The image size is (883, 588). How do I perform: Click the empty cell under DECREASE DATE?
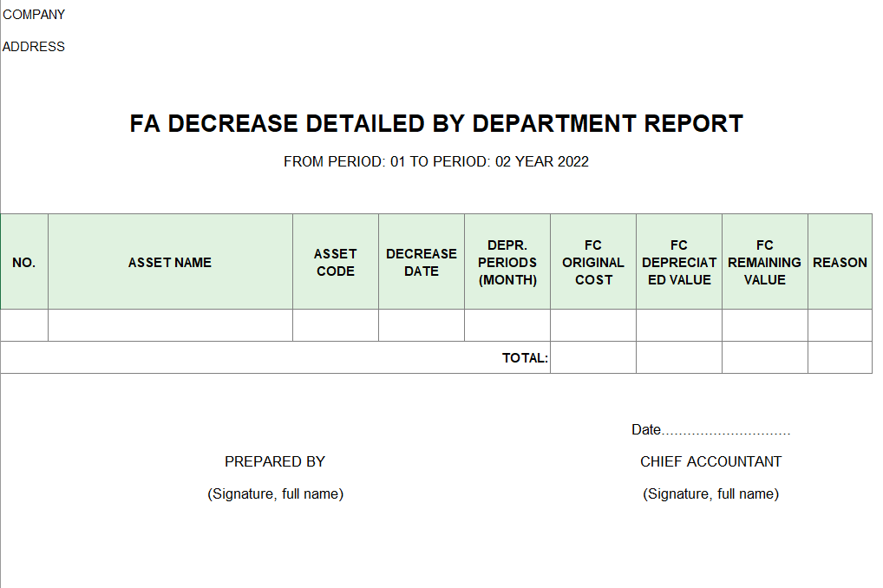pyautogui.click(x=422, y=325)
